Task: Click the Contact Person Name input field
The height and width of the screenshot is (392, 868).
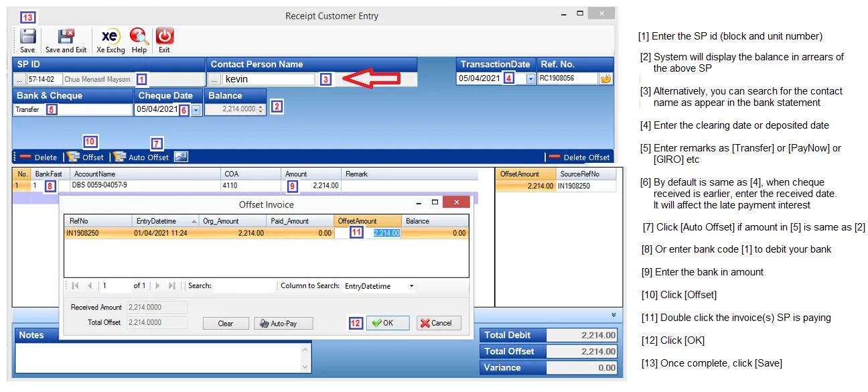Action: pyautogui.click(x=268, y=79)
